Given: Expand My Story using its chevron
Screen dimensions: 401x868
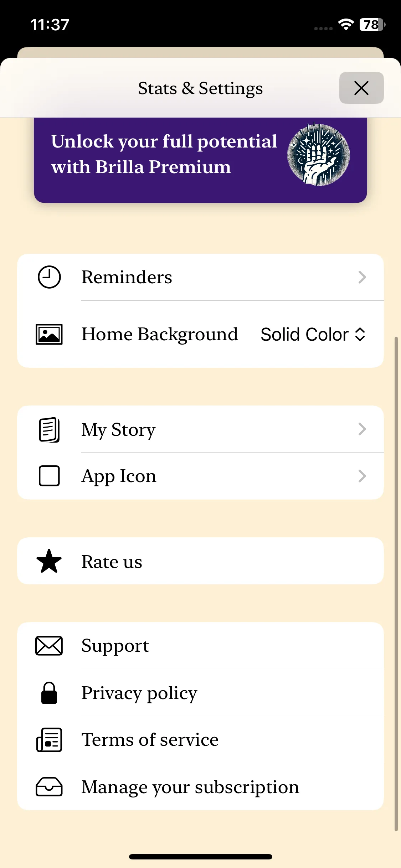Looking at the screenshot, I should pyautogui.click(x=362, y=429).
